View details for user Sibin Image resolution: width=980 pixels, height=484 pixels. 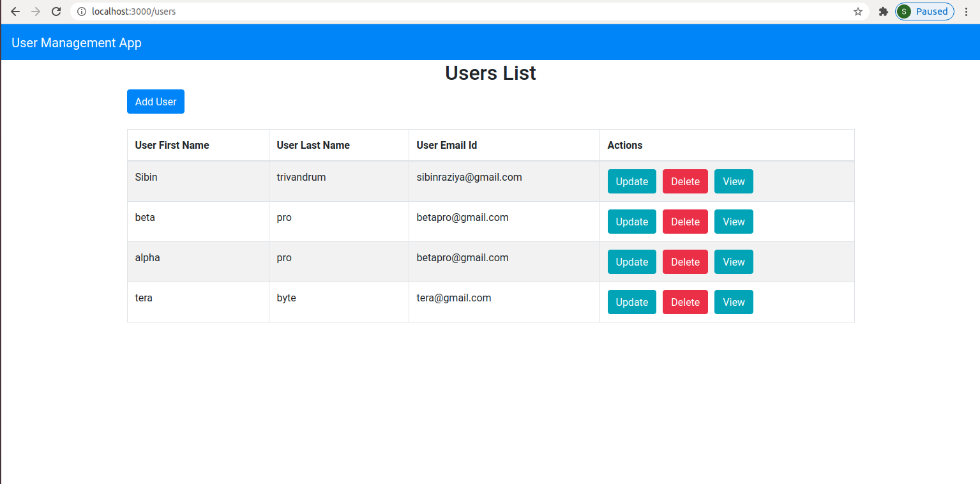[x=733, y=181]
